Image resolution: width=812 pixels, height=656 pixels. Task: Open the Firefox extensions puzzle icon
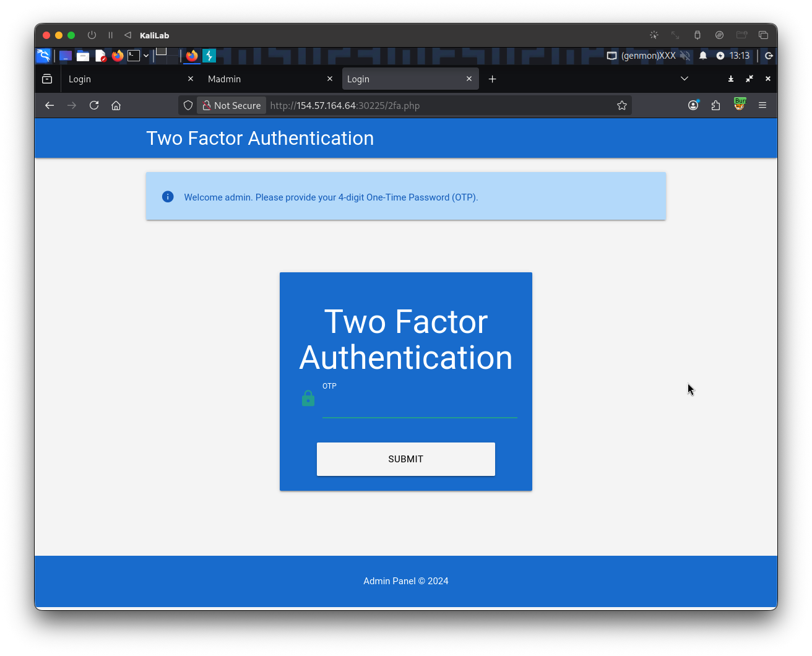[x=716, y=105]
